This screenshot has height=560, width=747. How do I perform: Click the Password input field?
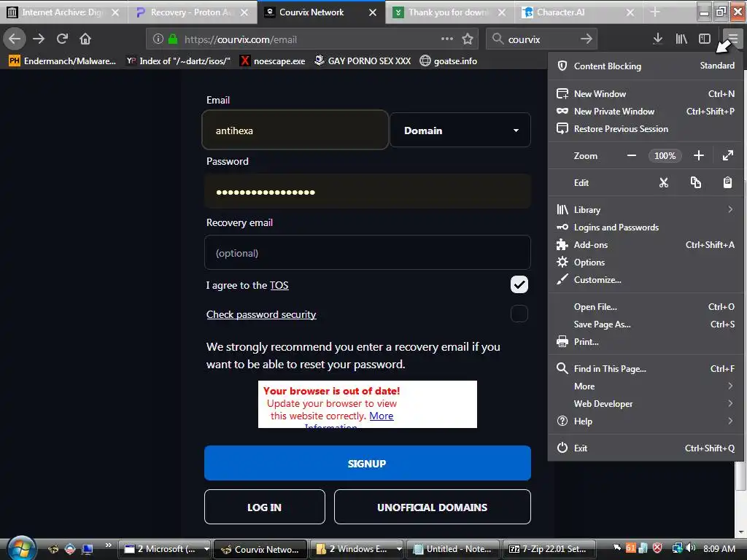tap(368, 192)
